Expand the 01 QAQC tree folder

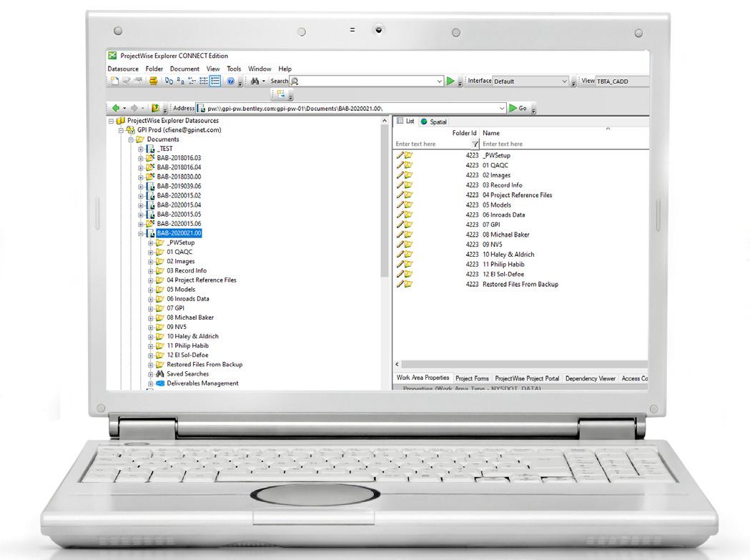151,252
